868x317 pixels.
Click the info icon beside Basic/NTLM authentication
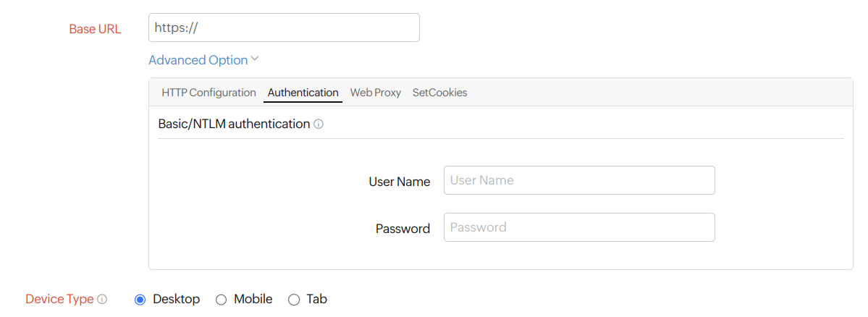coord(319,124)
